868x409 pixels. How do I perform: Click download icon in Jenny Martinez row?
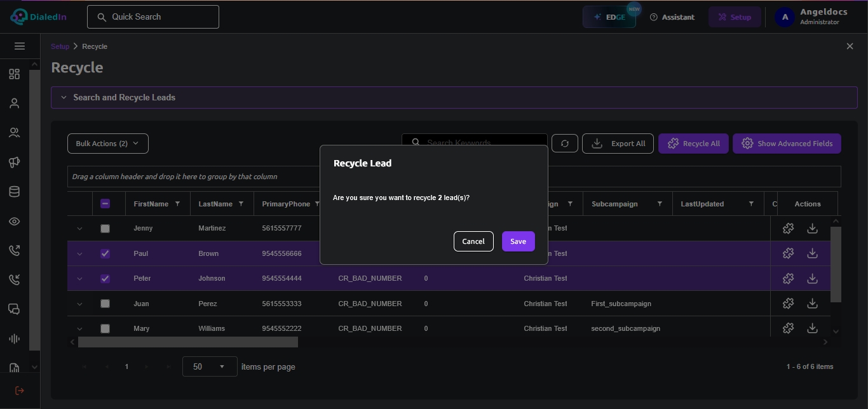click(x=812, y=229)
